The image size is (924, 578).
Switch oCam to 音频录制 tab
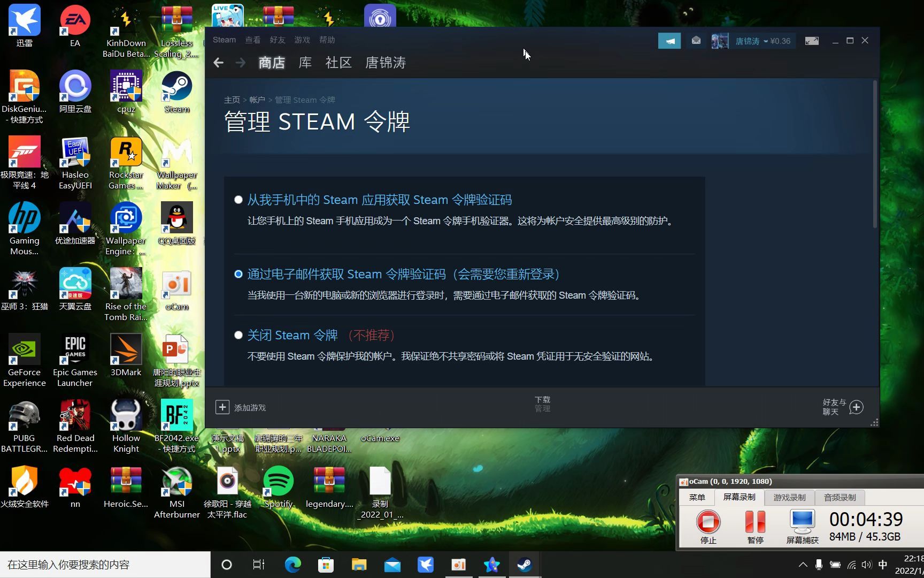840,497
